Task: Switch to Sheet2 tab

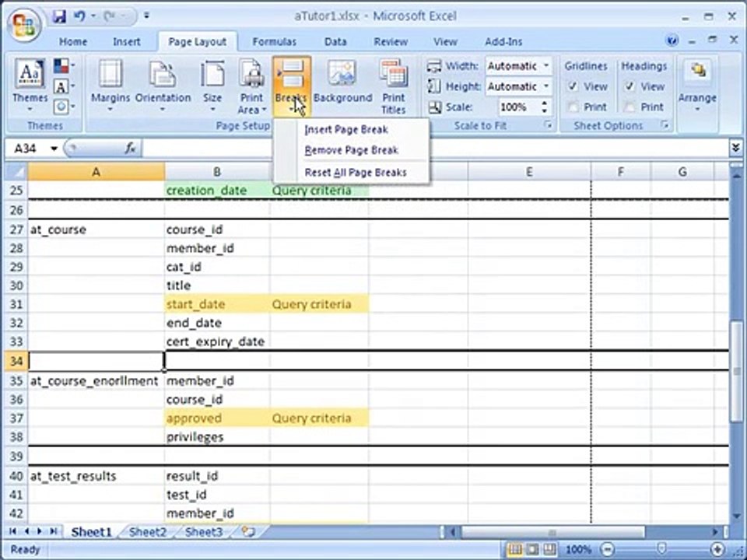Action: 148,532
